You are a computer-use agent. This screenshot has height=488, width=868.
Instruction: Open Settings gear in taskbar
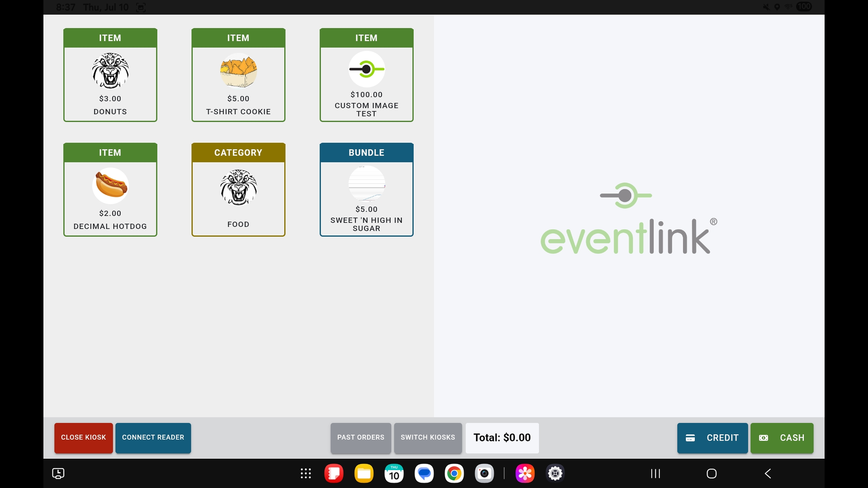pos(555,474)
